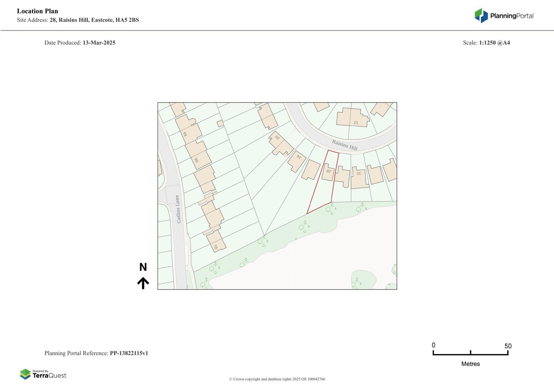Click the house marked 24
The width and height of the screenshot is (554, 392).
[297, 161]
